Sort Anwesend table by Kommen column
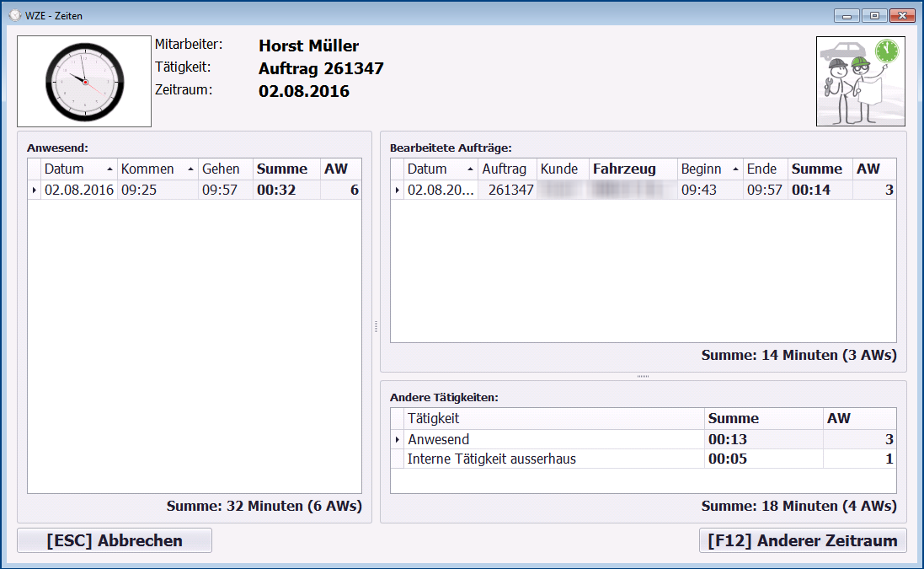Viewport: 924px width, 569px height. 157,169
